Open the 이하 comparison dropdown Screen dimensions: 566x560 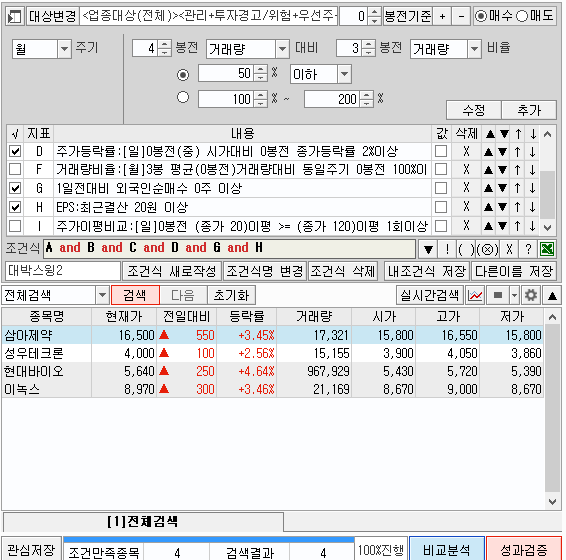(344, 74)
